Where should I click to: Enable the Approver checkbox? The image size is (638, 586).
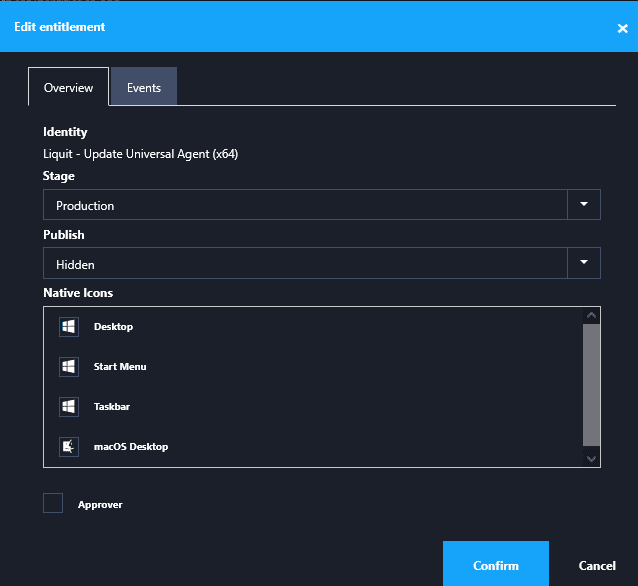[53, 503]
